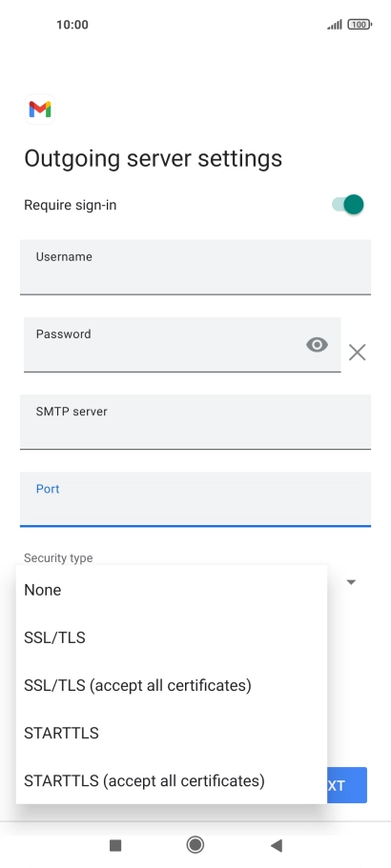Tap the SMTP server field
Image resolution: width=391 pixels, height=868 pixels.
point(195,422)
